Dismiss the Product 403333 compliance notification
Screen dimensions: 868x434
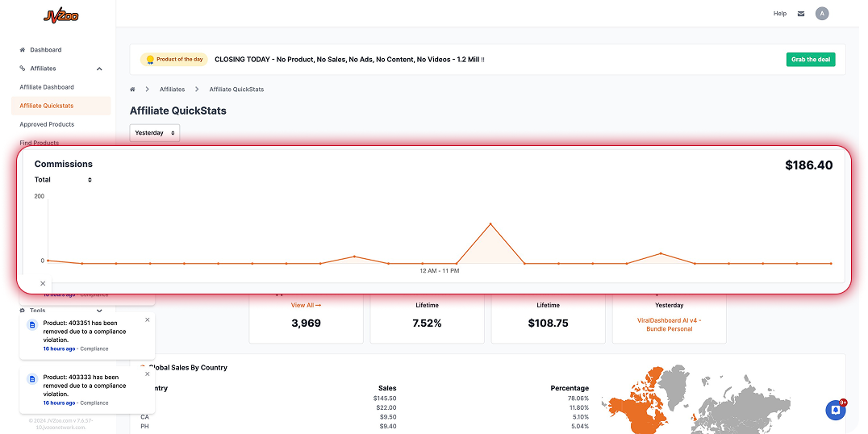(x=147, y=373)
